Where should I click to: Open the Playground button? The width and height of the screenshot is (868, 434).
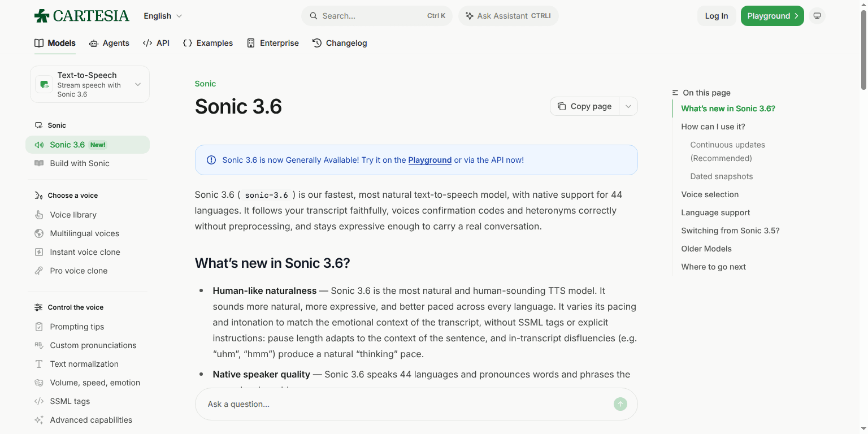tap(772, 16)
